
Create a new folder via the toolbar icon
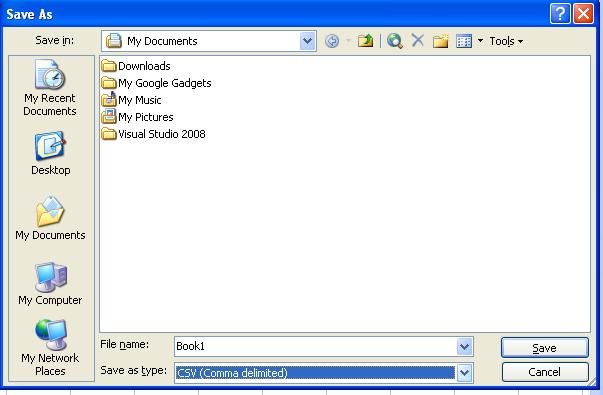[440, 41]
